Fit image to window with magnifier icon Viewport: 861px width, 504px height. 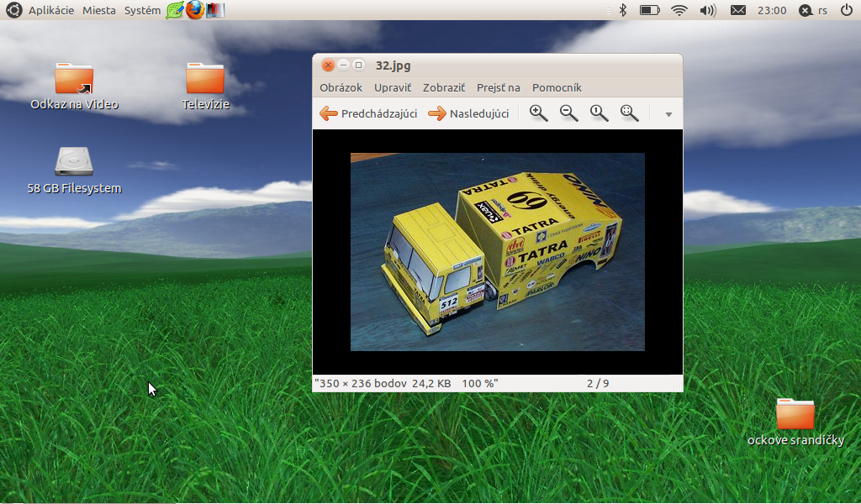point(629,113)
